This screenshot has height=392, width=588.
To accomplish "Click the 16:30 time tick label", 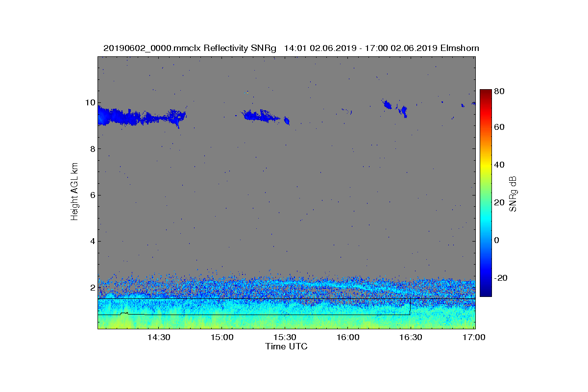I will click(411, 337).
